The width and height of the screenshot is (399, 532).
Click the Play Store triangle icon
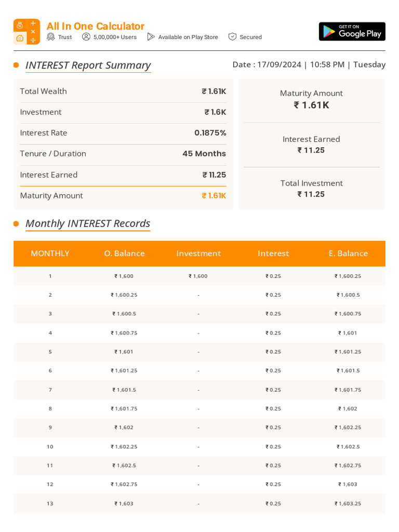[x=151, y=37]
